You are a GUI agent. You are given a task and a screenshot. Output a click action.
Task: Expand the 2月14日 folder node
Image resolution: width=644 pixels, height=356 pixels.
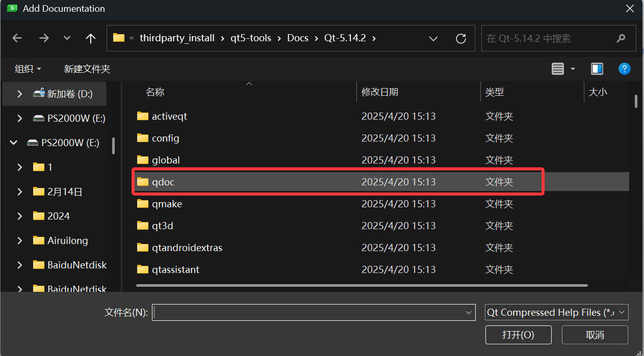19,191
